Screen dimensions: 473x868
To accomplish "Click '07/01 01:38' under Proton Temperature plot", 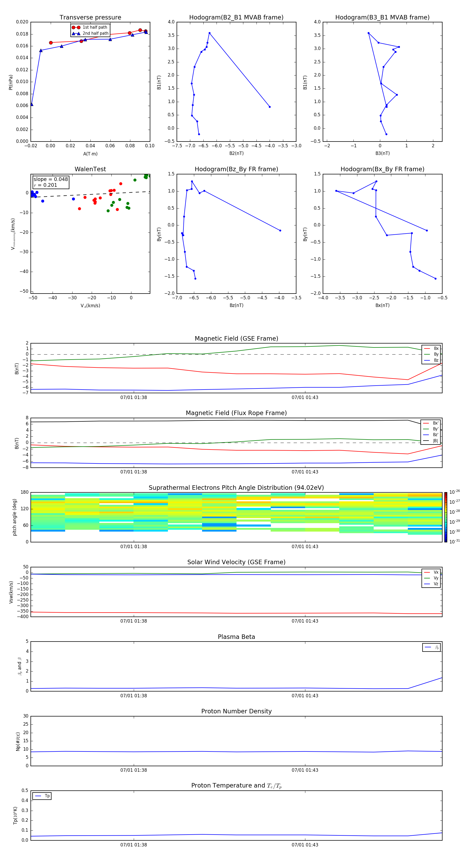I will pos(134,845).
